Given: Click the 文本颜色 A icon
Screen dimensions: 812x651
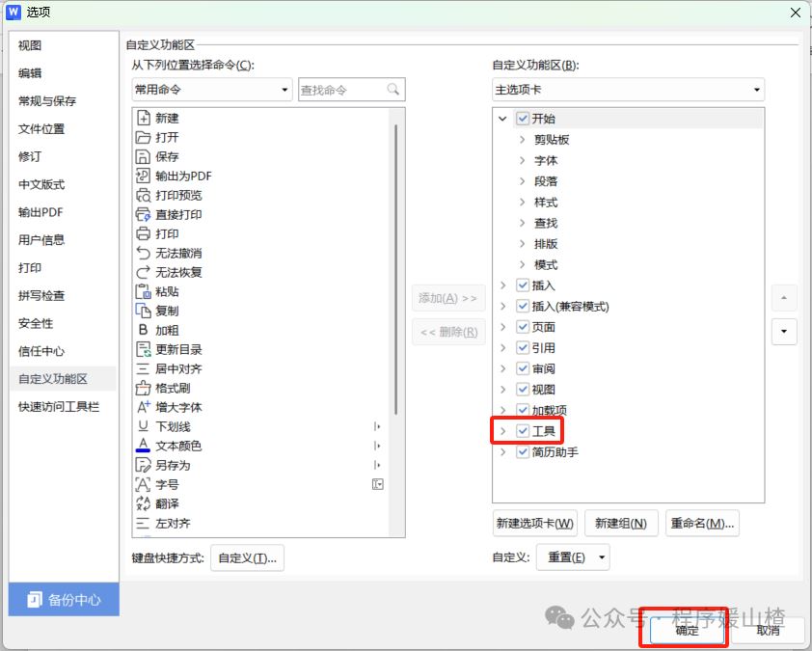Looking at the screenshot, I should click(143, 446).
